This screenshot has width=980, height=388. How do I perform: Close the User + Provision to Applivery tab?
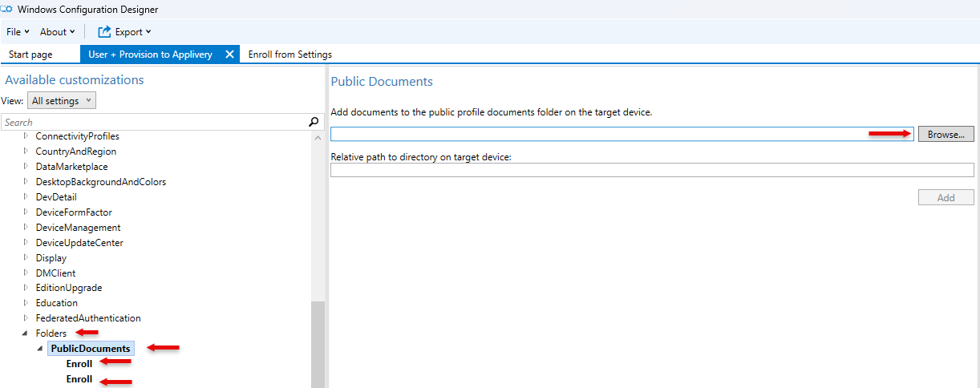(229, 55)
